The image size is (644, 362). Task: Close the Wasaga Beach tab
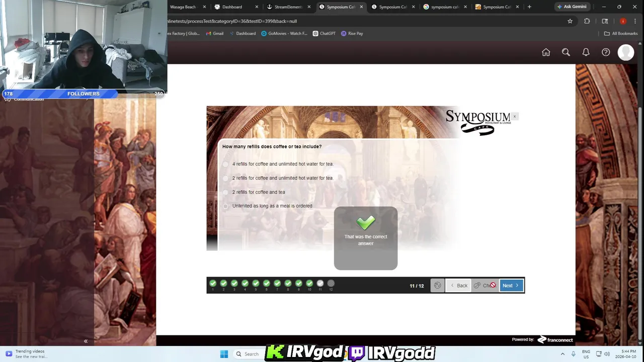point(204,7)
